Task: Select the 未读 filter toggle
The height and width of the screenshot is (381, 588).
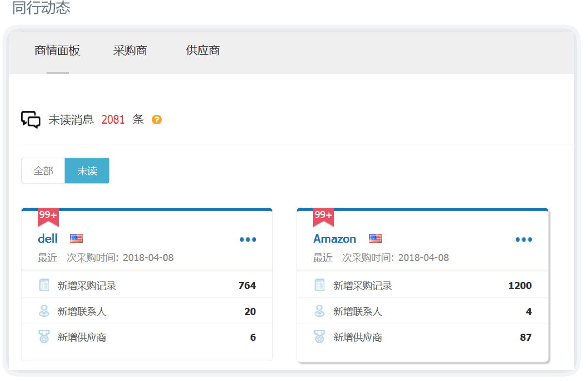Action: point(87,171)
